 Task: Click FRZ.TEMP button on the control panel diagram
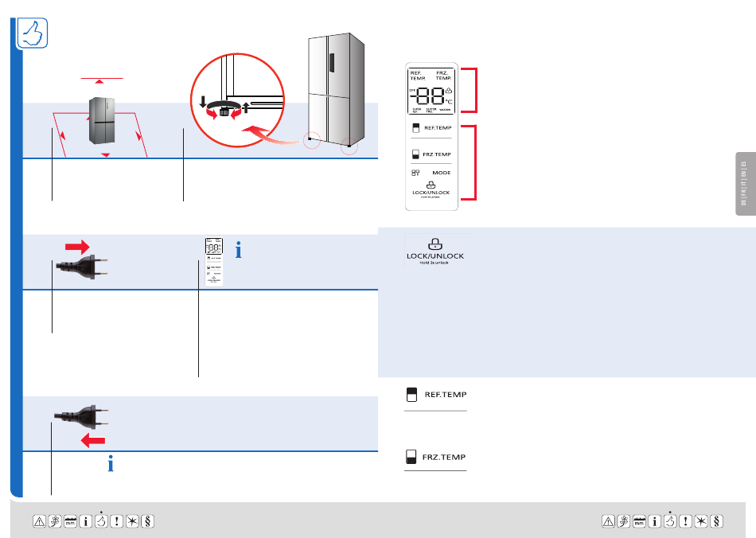(x=431, y=154)
